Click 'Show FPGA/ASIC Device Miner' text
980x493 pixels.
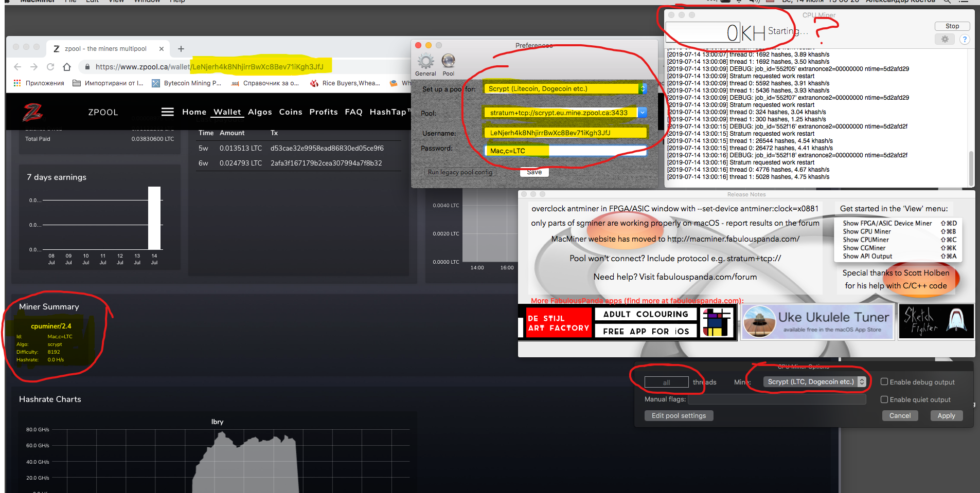pos(887,223)
